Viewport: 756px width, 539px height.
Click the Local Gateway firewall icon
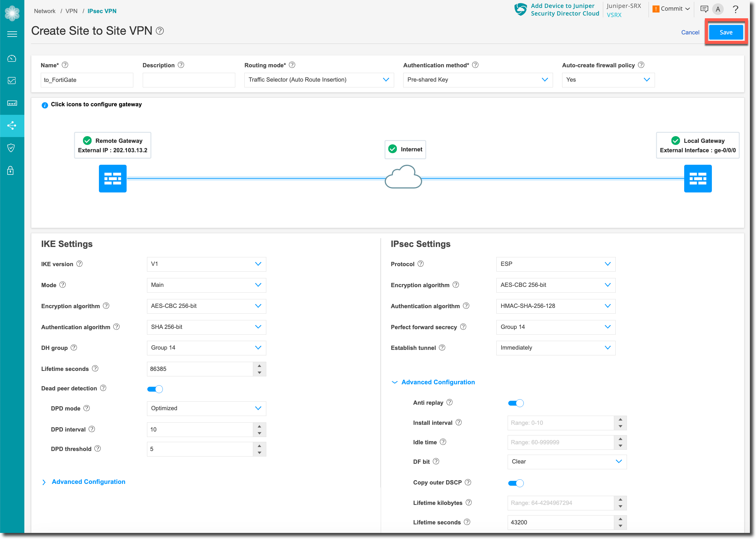coord(697,178)
